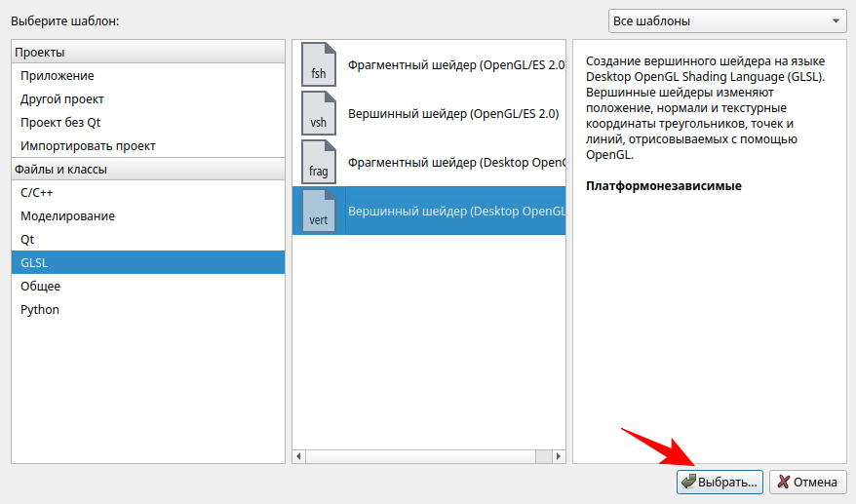
Task: Open the 'Все шаблоны' filter dropdown
Action: pos(727,20)
